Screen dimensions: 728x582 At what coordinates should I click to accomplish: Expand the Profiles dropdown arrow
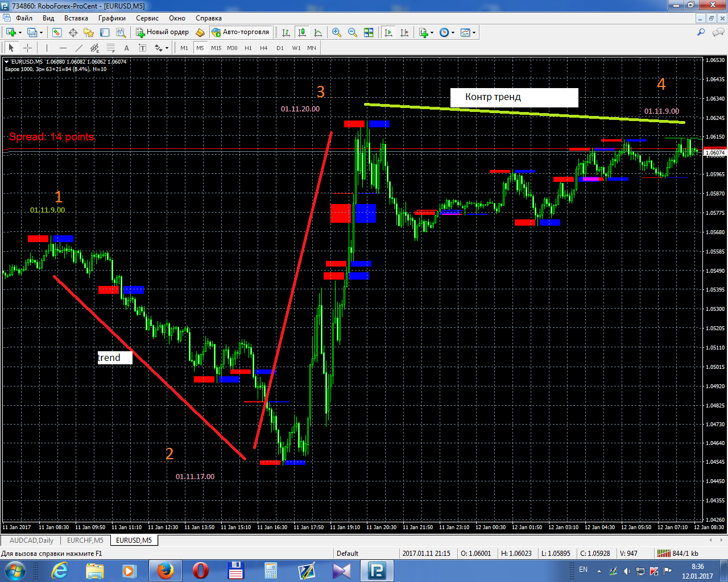click(x=41, y=33)
